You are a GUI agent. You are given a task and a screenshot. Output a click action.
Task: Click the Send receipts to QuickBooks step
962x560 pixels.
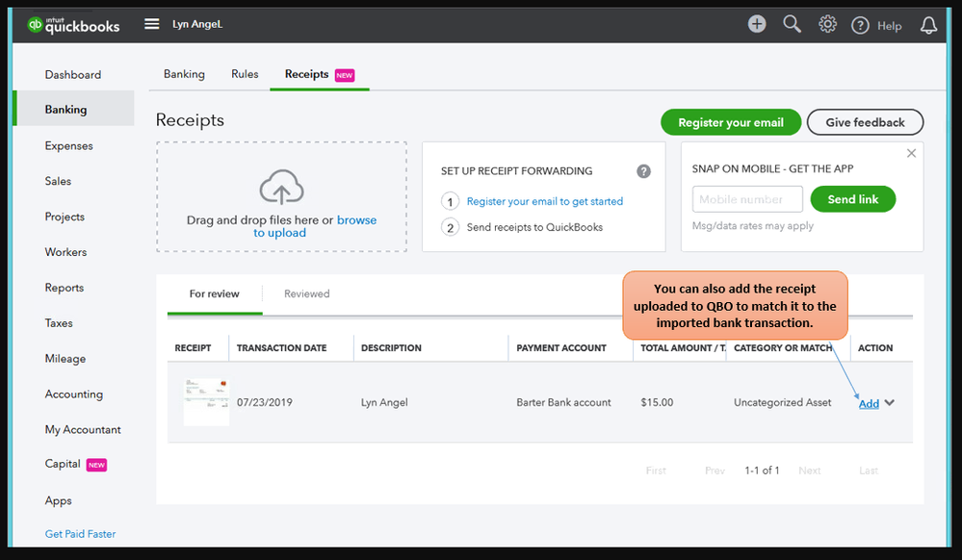tap(534, 227)
